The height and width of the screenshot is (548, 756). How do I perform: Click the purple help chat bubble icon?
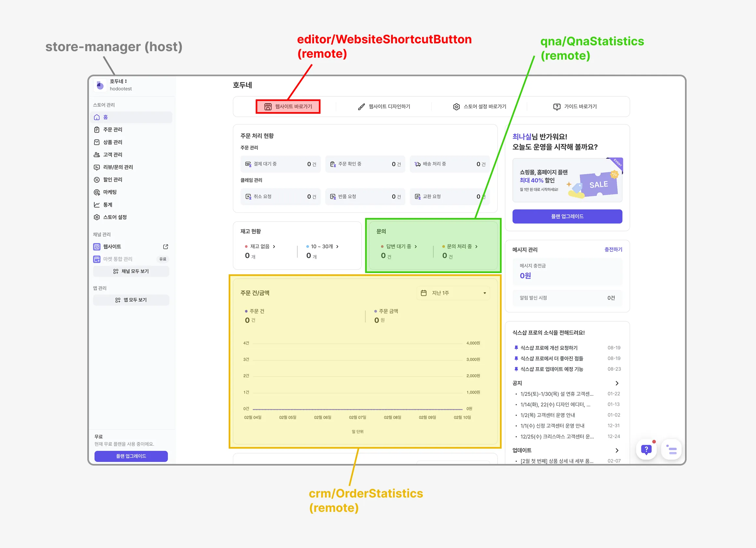click(646, 450)
